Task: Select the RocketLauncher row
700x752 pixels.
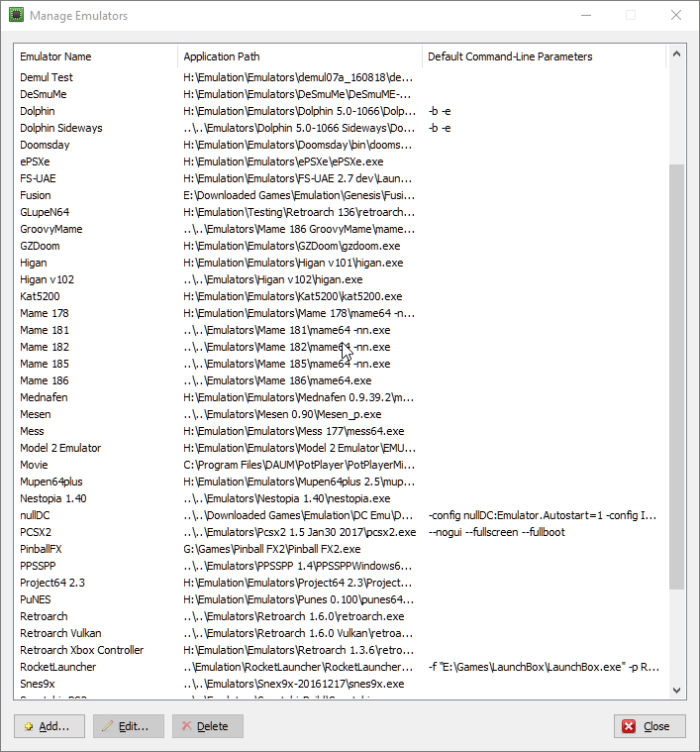Action: pos(341,667)
